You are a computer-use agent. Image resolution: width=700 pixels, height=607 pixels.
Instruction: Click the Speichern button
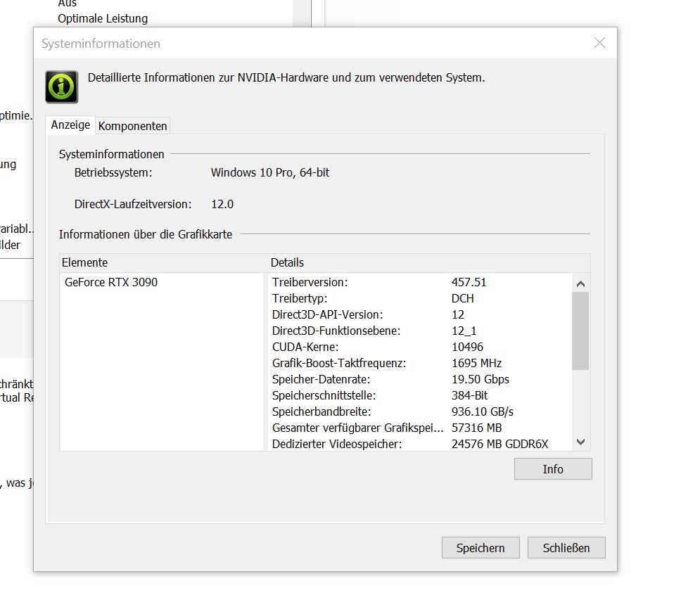pos(481,548)
